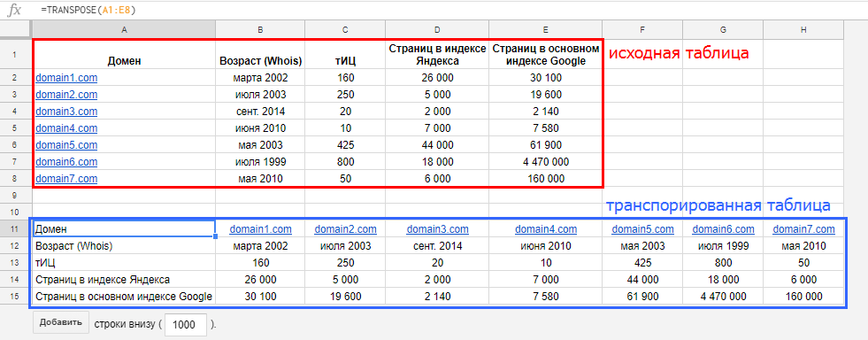Screen dimensions: 868x340
Task: Select column G header
Action: click(x=722, y=29)
